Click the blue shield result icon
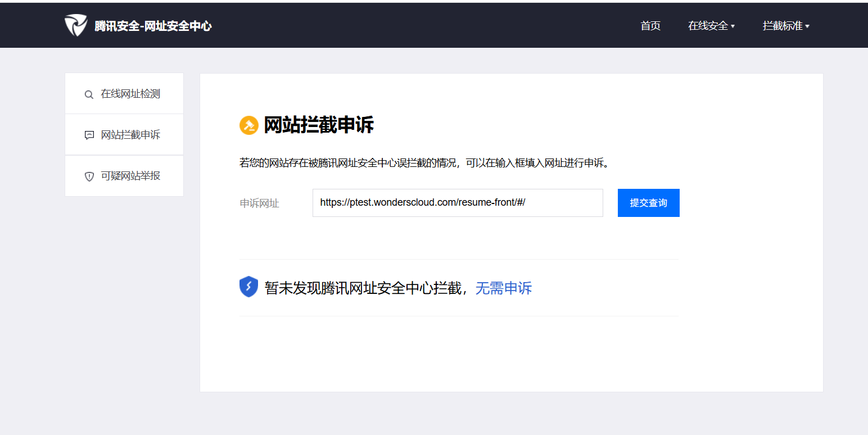The image size is (868, 435). point(248,287)
